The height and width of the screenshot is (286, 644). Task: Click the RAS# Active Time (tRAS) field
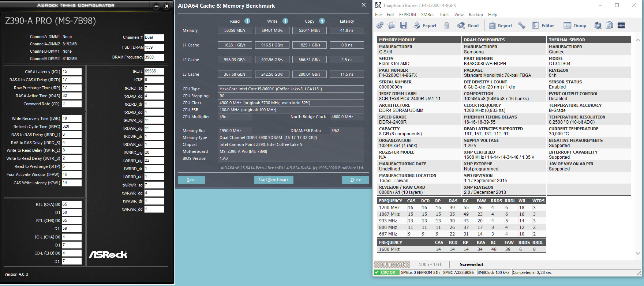[x=72, y=96]
